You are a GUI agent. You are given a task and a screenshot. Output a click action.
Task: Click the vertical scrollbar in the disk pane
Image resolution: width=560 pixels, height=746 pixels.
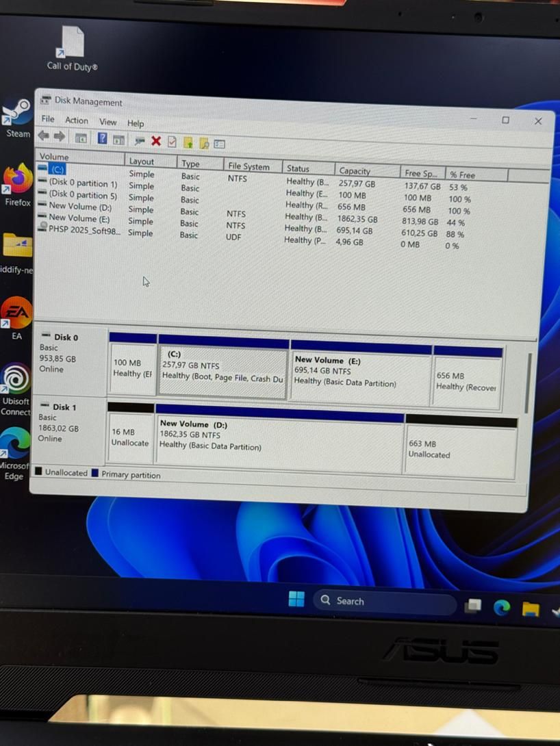(x=527, y=383)
